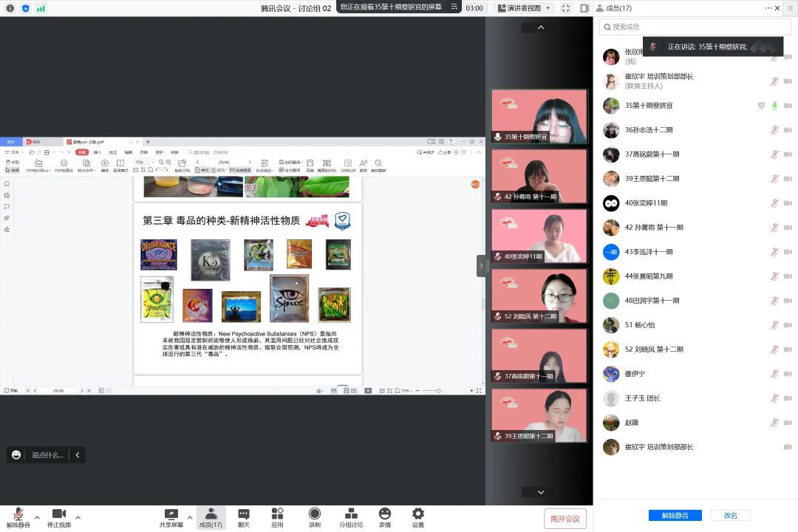Click the 共享屏幕 share screen icon
The width and height of the screenshot is (798, 532).
tap(171, 514)
